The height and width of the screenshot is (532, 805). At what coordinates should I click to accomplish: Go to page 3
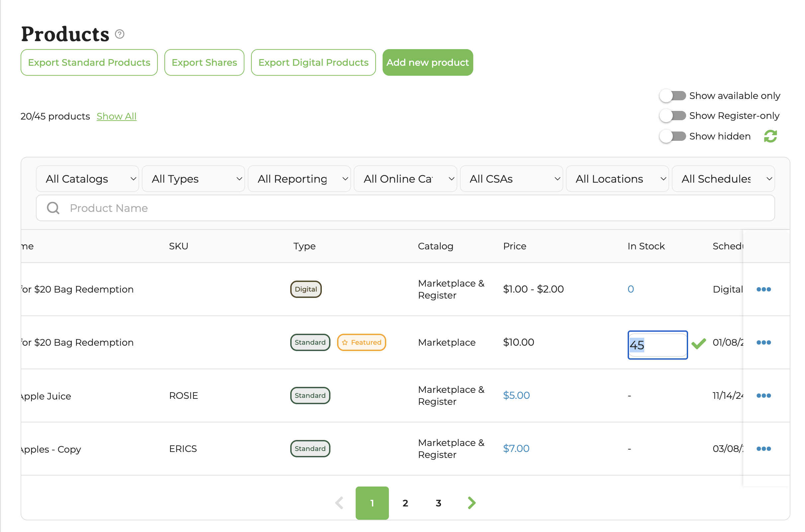(438, 503)
